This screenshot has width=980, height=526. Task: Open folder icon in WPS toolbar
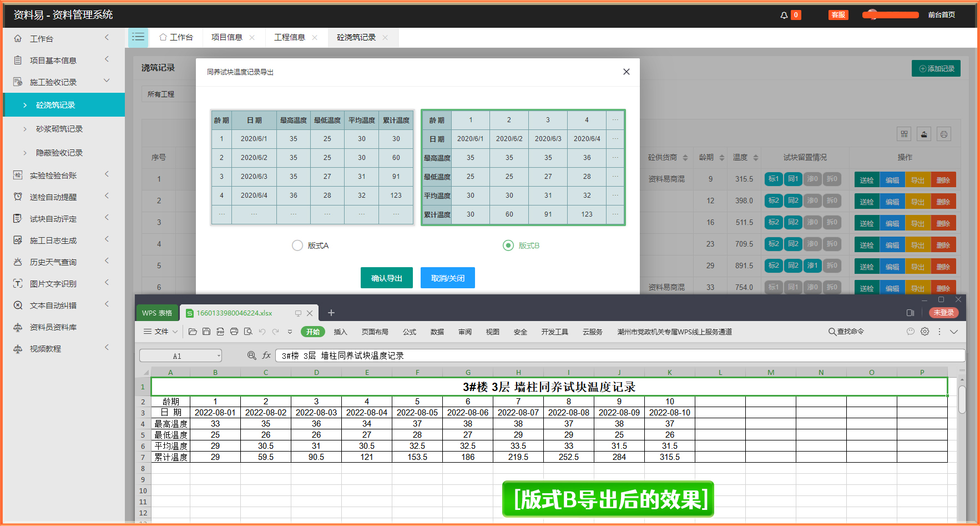click(193, 332)
